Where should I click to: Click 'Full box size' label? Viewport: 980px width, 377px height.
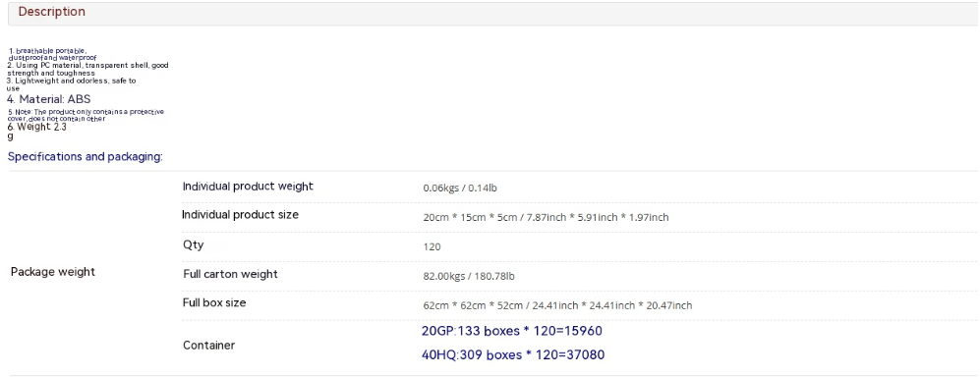[x=214, y=302]
